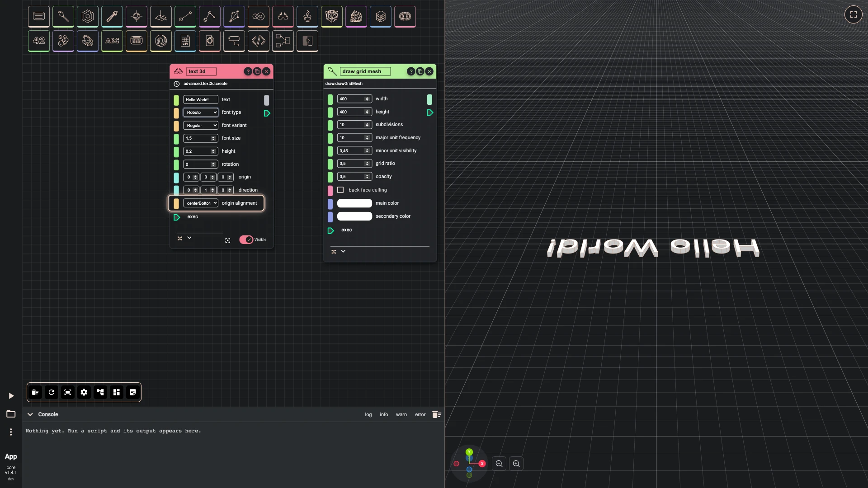Open the 3D glasses advanced category
The height and width of the screenshot is (488, 868).
pyautogui.click(x=283, y=17)
